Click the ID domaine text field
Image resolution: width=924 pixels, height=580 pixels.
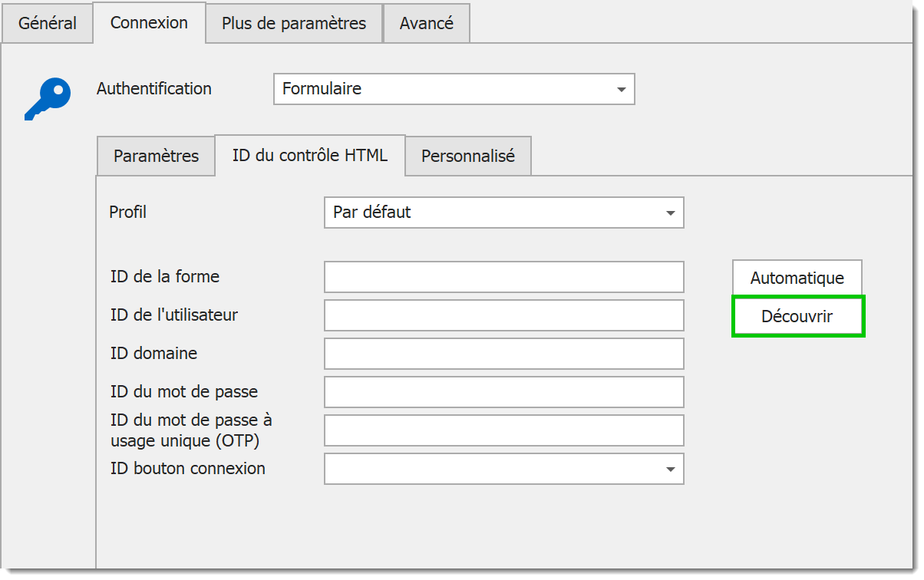click(503, 354)
